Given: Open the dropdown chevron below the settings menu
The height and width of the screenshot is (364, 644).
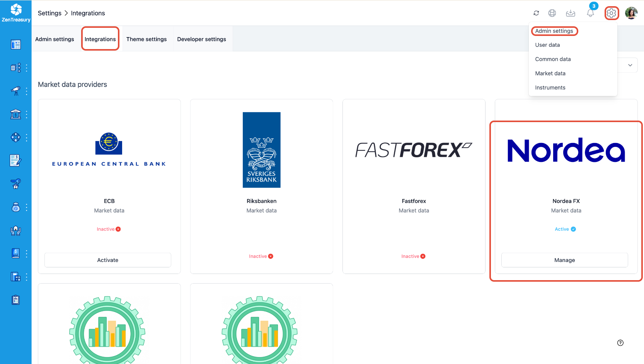Looking at the screenshot, I should tap(630, 65).
